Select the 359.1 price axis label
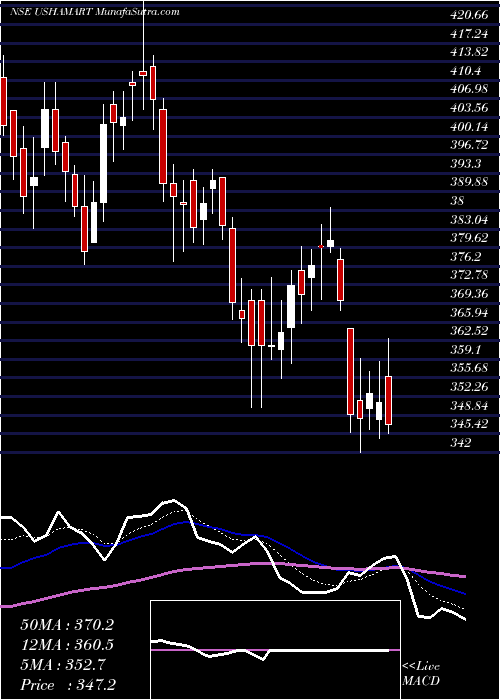Screen dimensions: 500x700 tap(465, 350)
